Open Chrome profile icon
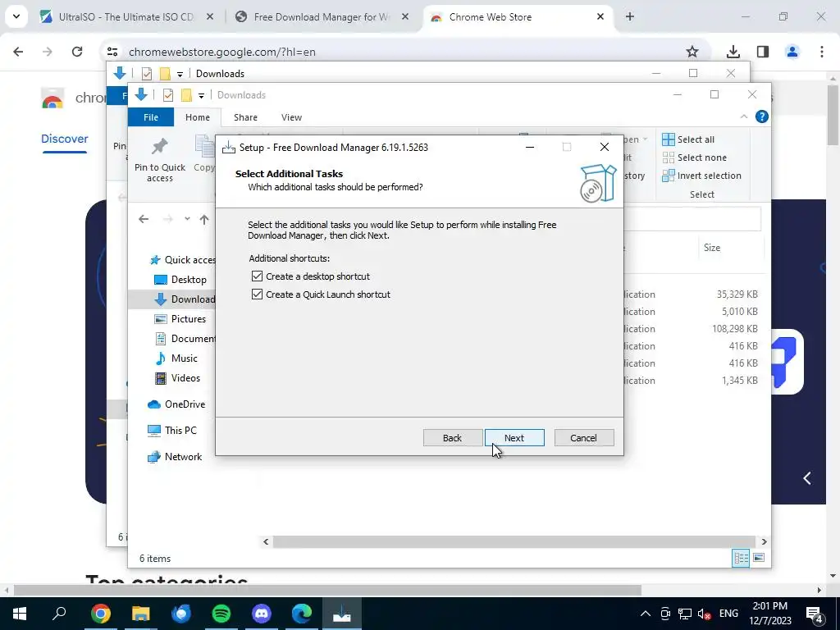This screenshot has height=630, width=840. point(792,52)
